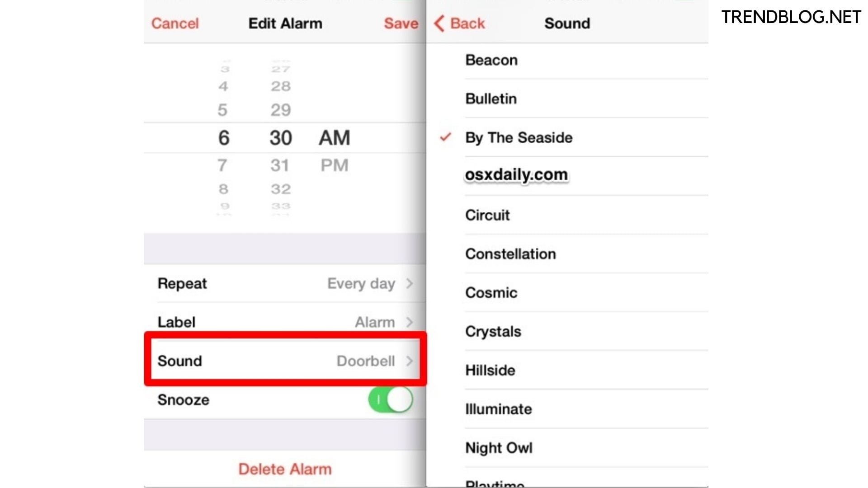Select 'Bulletin' alarm sound
The width and height of the screenshot is (868, 488).
490,99
